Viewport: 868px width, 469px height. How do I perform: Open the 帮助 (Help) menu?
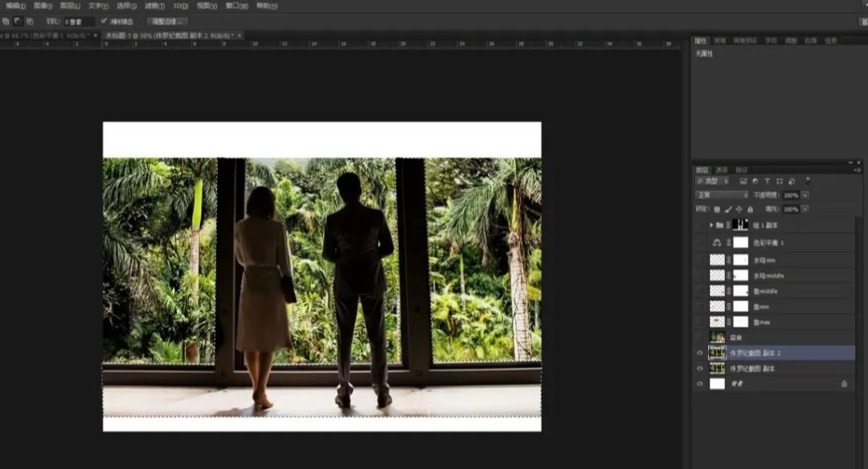click(x=267, y=6)
